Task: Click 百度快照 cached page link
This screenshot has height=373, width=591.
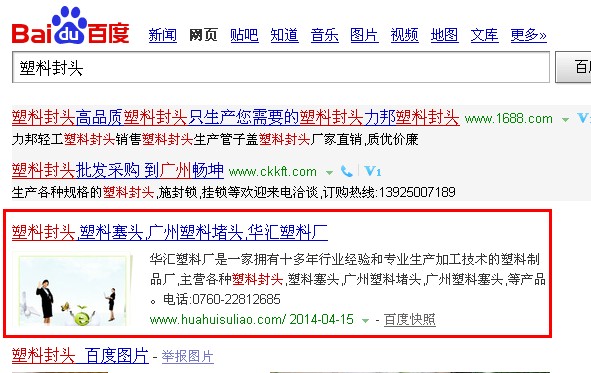Action: coord(410,320)
